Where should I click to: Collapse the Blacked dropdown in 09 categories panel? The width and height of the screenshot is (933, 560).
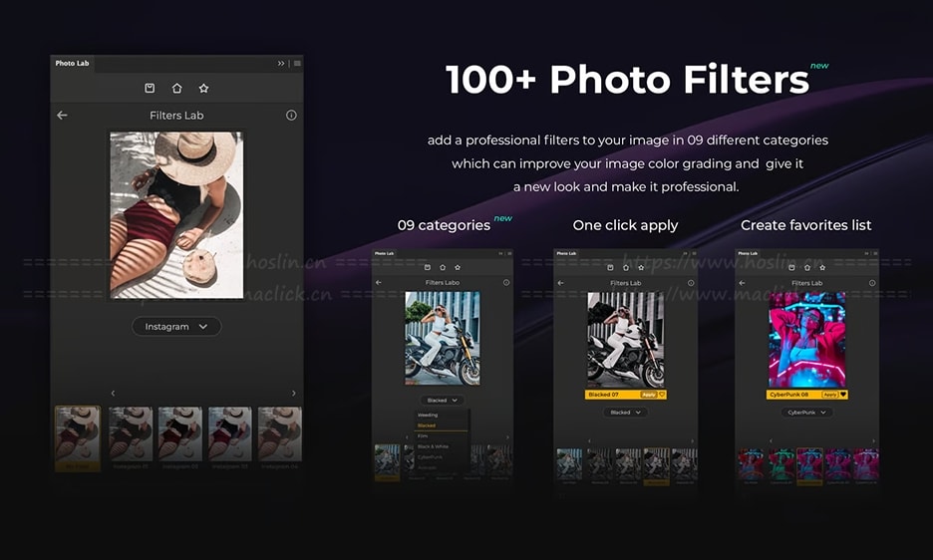(x=443, y=401)
